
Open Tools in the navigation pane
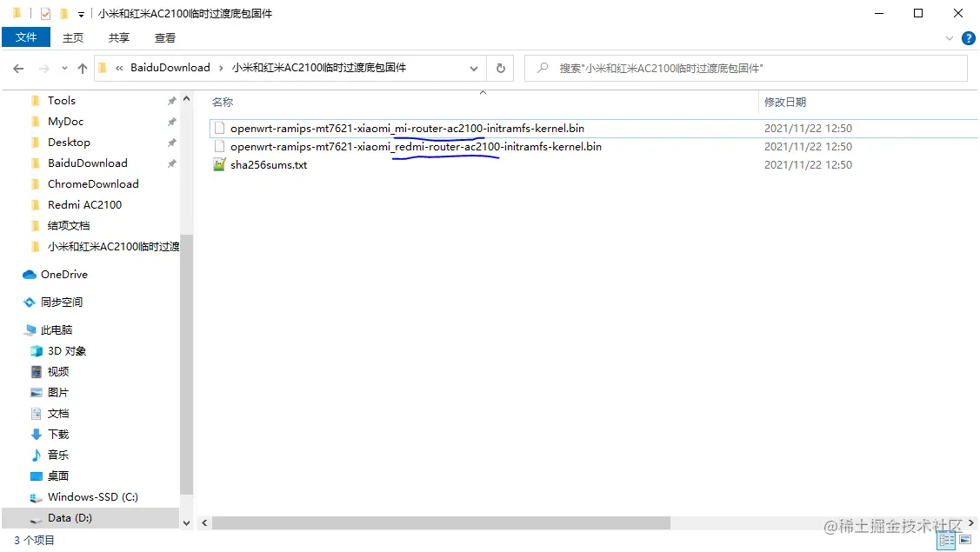click(x=61, y=100)
